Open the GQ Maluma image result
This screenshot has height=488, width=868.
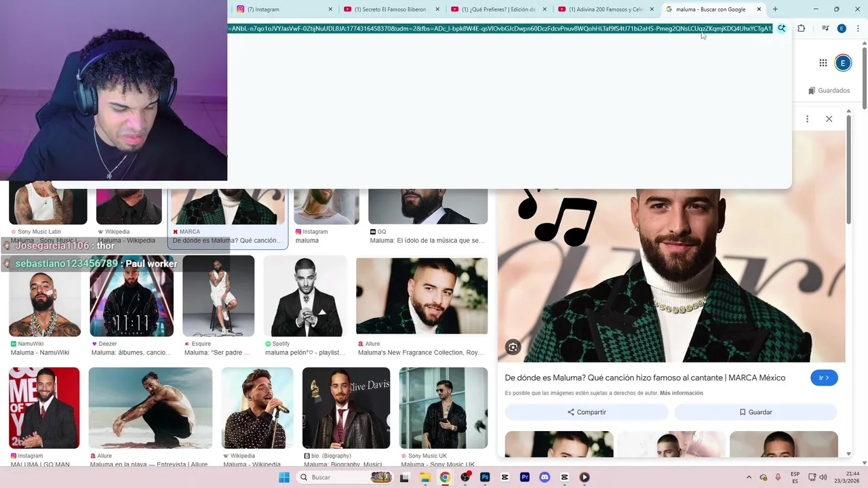click(428, 207)
